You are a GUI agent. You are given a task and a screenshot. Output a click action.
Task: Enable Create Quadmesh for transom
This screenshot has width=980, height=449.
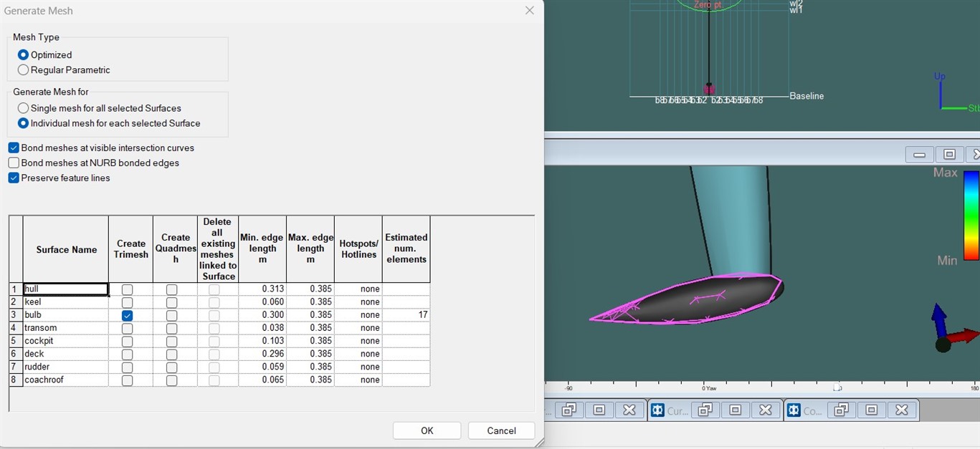click(x=171, y=328)
